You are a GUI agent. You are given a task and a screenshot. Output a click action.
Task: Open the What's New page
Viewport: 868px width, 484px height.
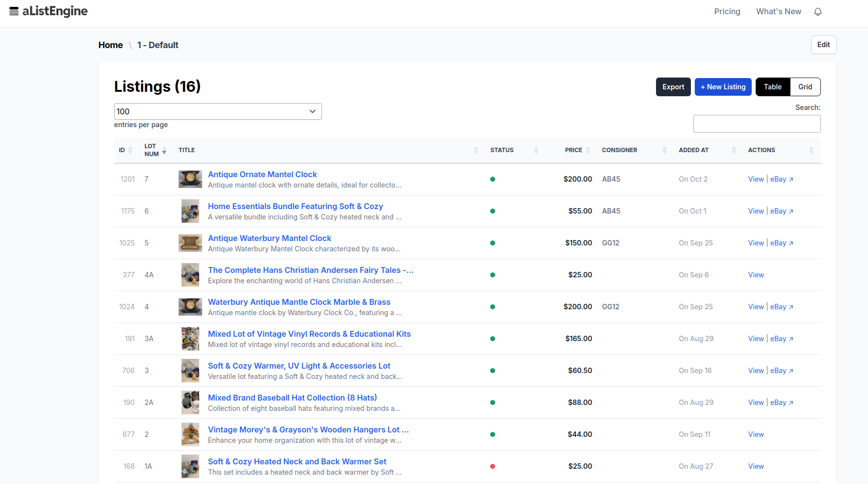[778, 11]
